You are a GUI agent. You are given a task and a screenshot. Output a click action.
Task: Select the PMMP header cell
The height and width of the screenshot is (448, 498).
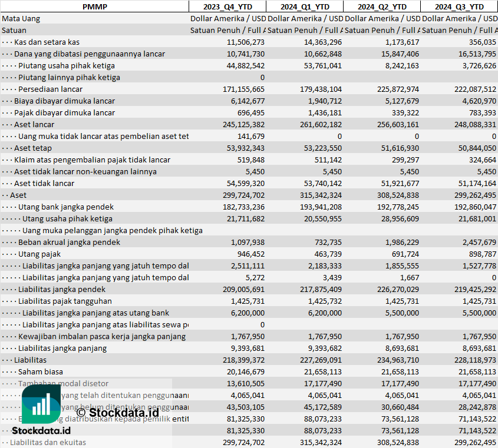coord(94,6)
